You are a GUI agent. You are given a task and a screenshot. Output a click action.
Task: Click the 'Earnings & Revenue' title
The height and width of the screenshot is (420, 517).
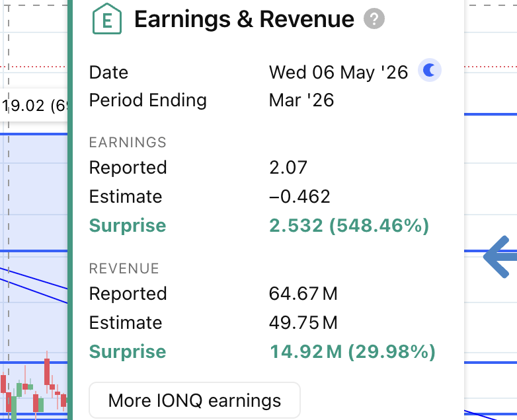(245, 19)
